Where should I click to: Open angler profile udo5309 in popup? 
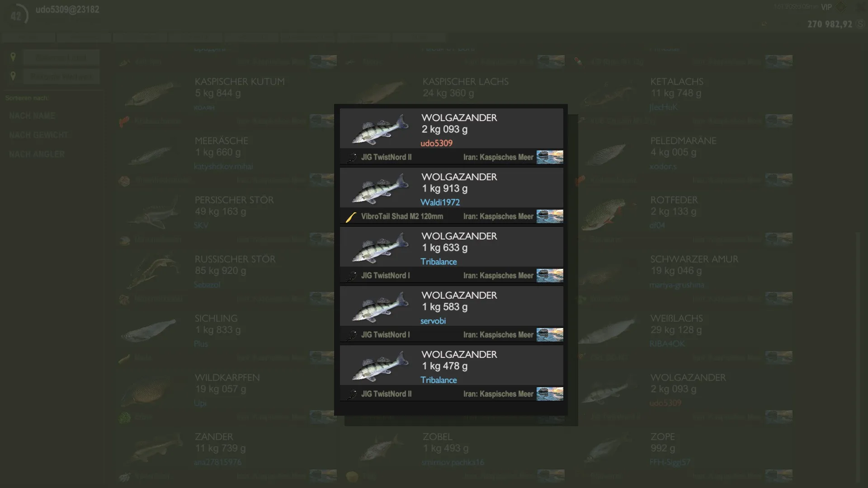point(436,143)
